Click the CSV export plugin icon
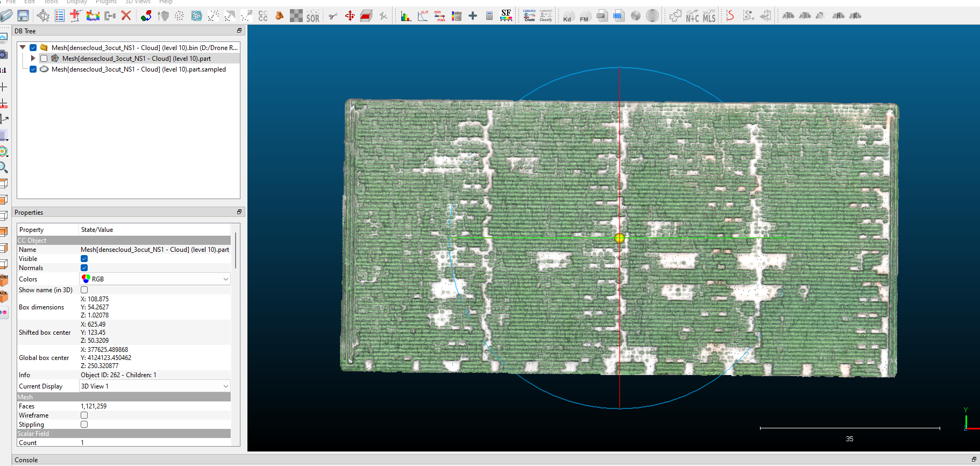The width and height of the screenshot is (980, 466). [619, 16]
